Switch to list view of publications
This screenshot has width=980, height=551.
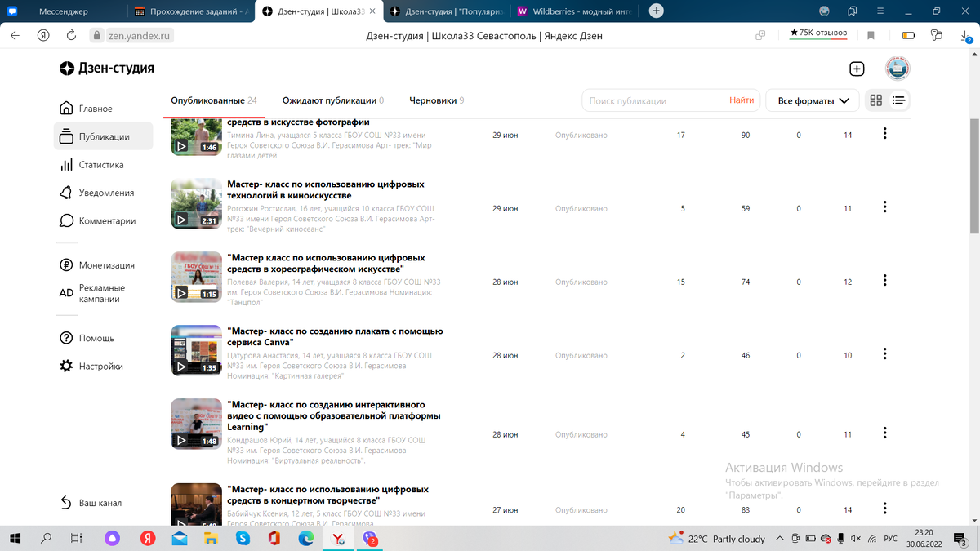point(898,100)
